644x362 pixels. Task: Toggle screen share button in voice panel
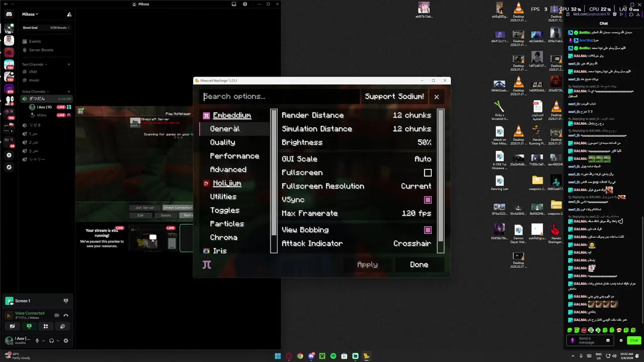(x=29, y=326)
